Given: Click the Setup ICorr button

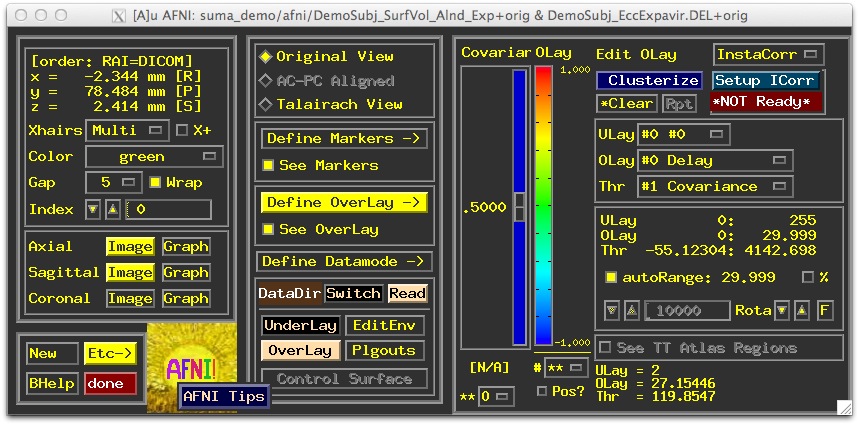Looking at the screenshot, I should tap(766, 81).
